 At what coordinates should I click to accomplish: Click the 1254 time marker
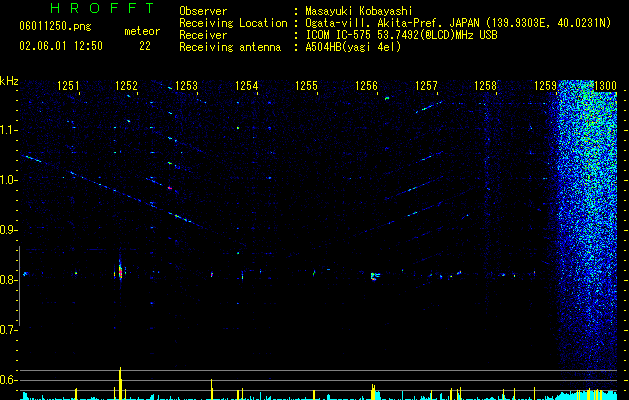pyautogui.click(x=246, y=86)
